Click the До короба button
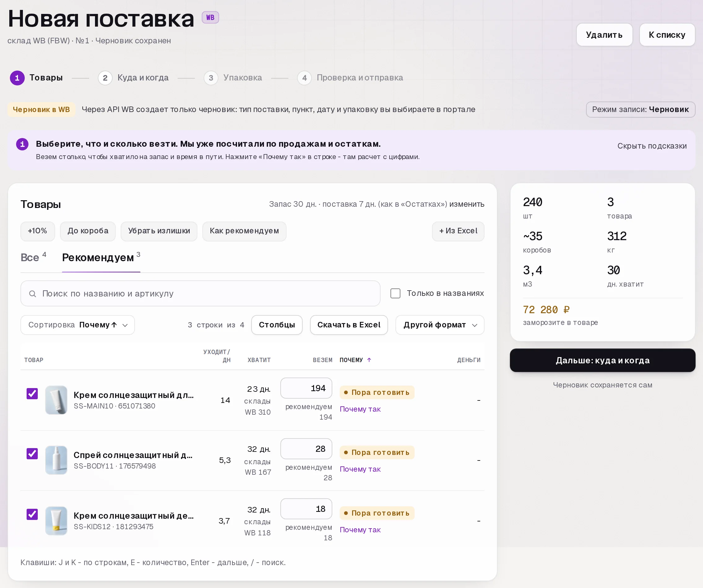This screenshot has height=588, width=703. coord(88,231)
